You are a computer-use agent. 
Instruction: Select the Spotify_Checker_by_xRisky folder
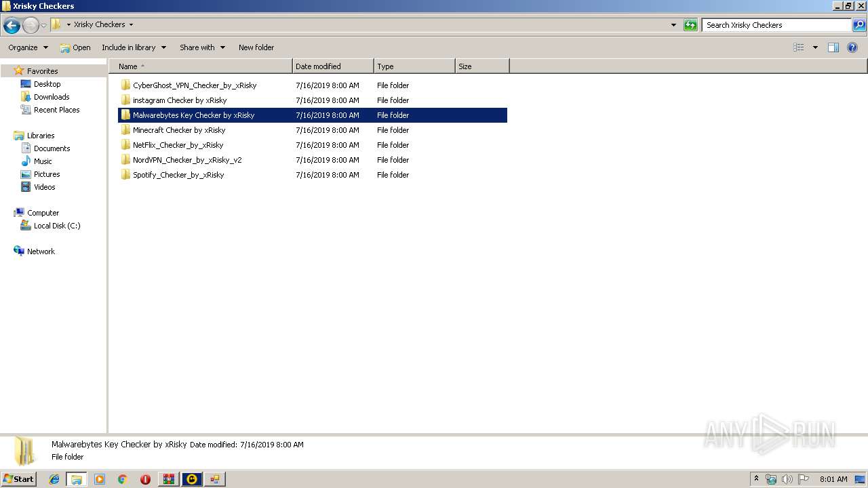click(x=313, y=175)
